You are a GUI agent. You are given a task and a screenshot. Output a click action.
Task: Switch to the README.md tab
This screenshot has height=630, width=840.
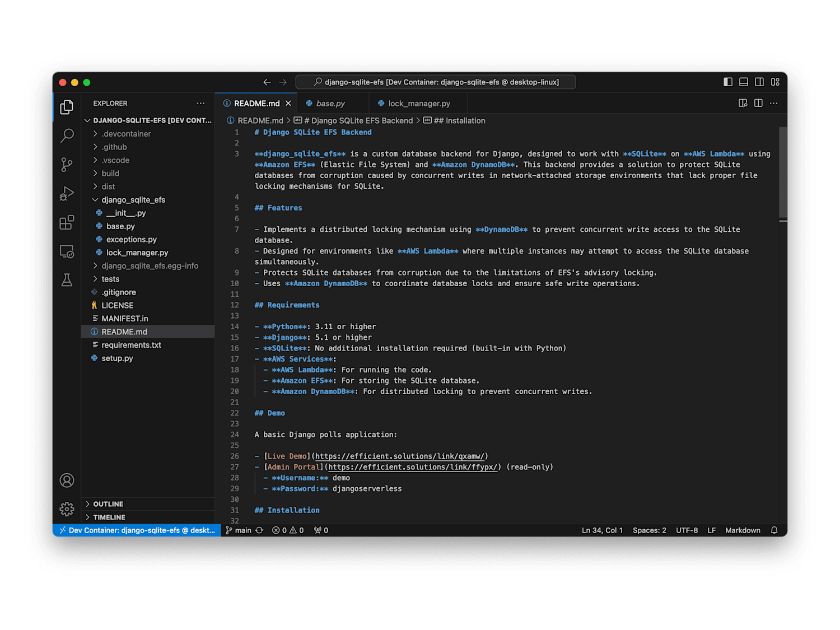click(x=256, y=104)
